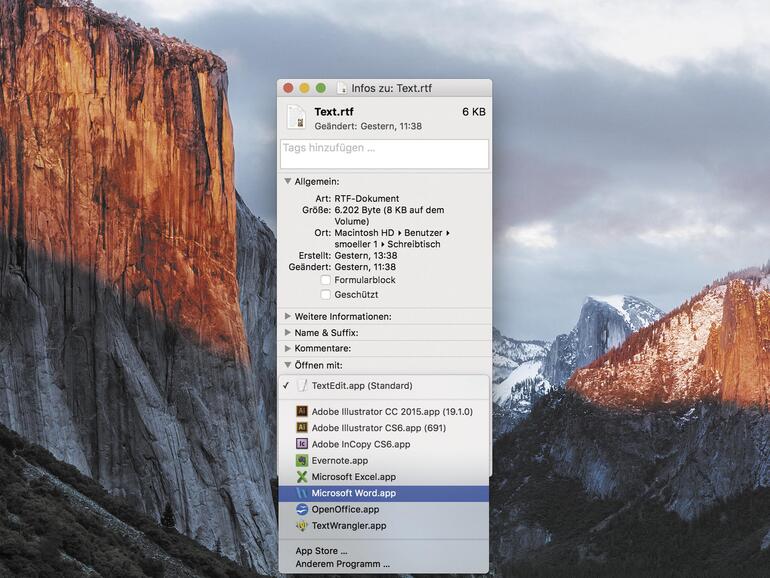
Task: Click the Erstellt value Gestern, 13:38
Action: pos(366,255)
